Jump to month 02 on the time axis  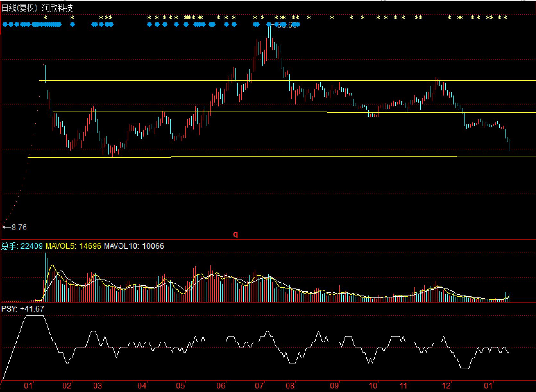coord(67,386)
